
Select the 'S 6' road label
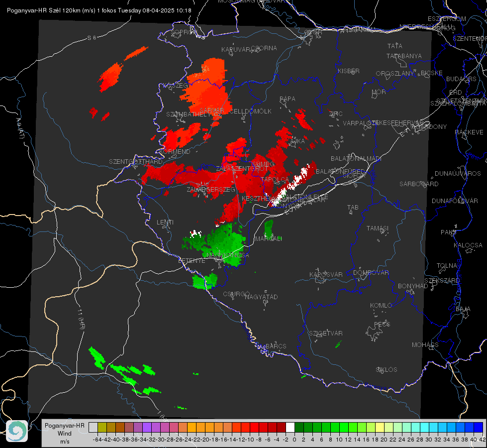pyautogui.click(x=92, y=38)
